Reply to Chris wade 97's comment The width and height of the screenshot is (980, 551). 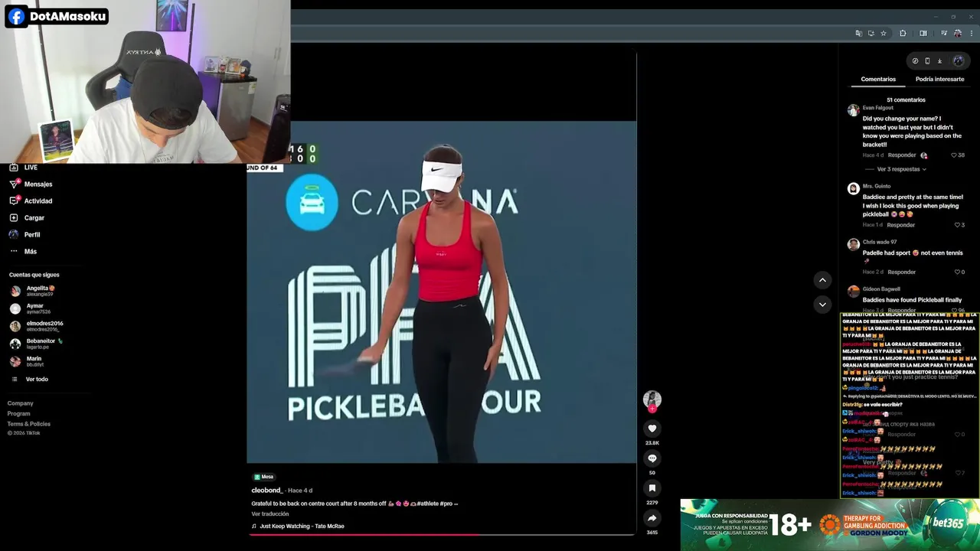tap(901, 272)
